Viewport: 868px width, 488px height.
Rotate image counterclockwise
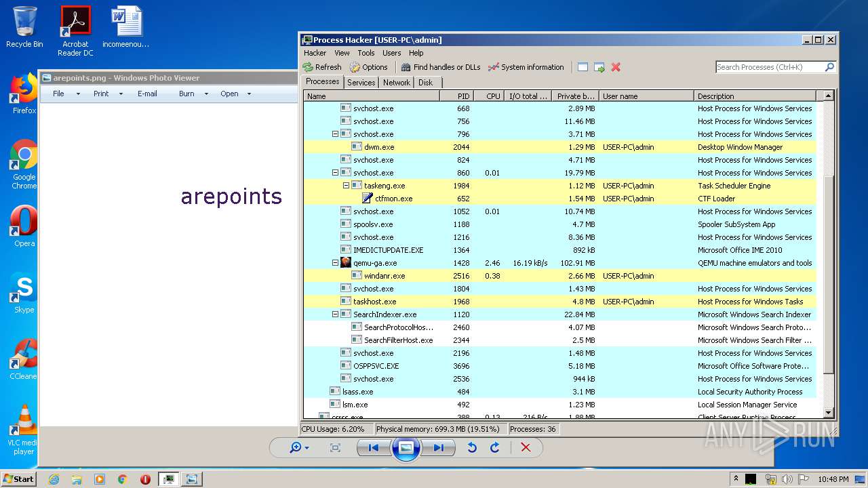click(473, 448)
